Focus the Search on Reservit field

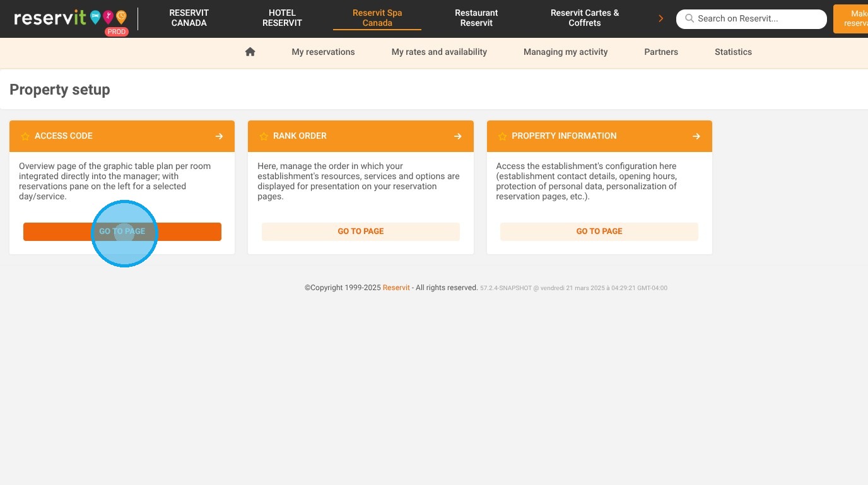(x=751, y=19)
